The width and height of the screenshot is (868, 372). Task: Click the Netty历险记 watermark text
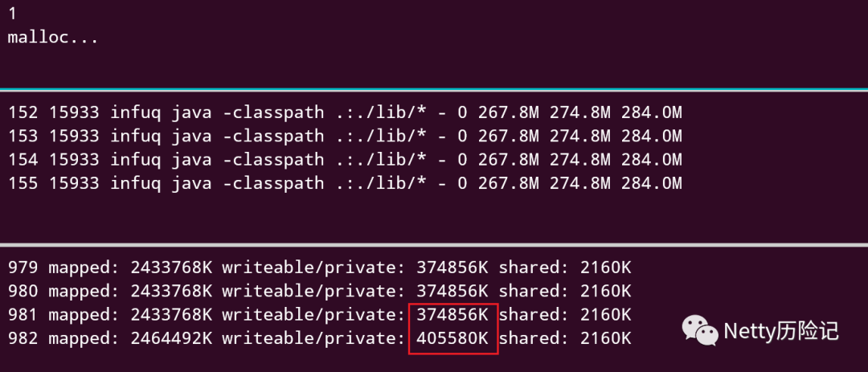(781, 331)
